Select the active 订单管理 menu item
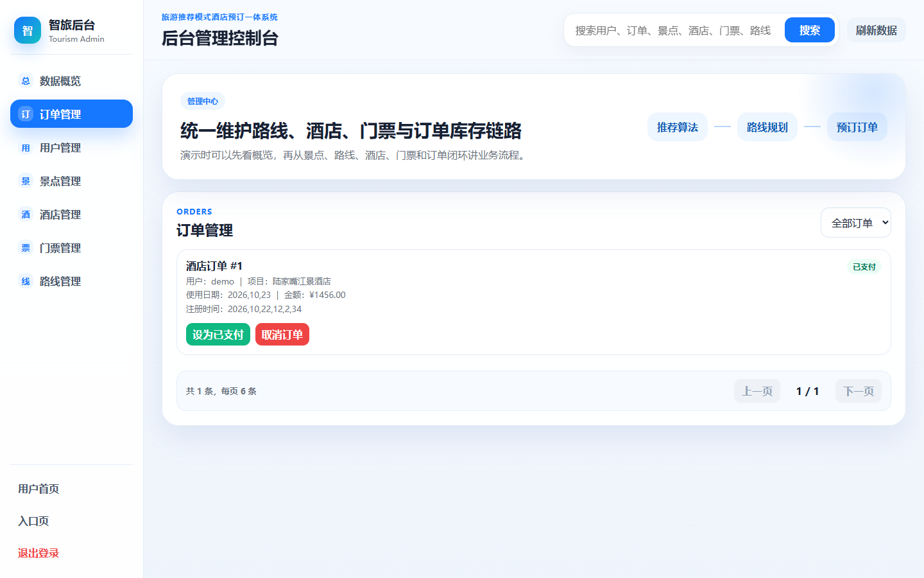Screen dimensions: 924x578 [71, 114]
